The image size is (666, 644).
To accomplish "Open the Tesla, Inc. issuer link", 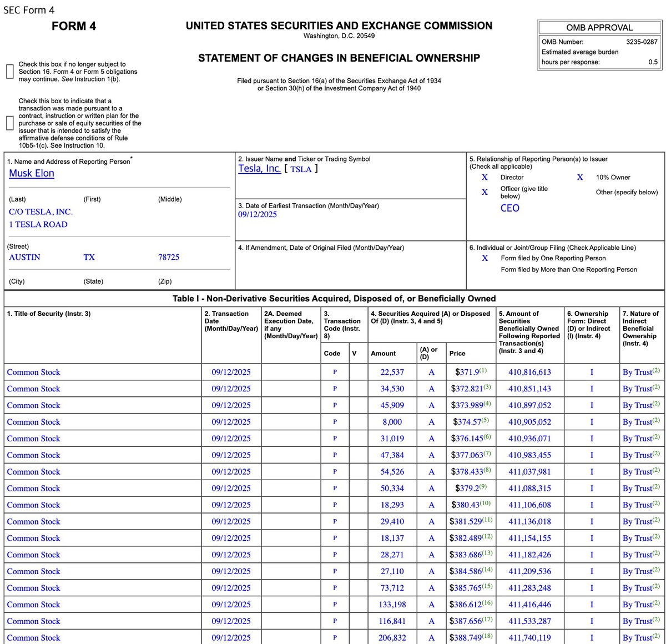I will [259, 169].
